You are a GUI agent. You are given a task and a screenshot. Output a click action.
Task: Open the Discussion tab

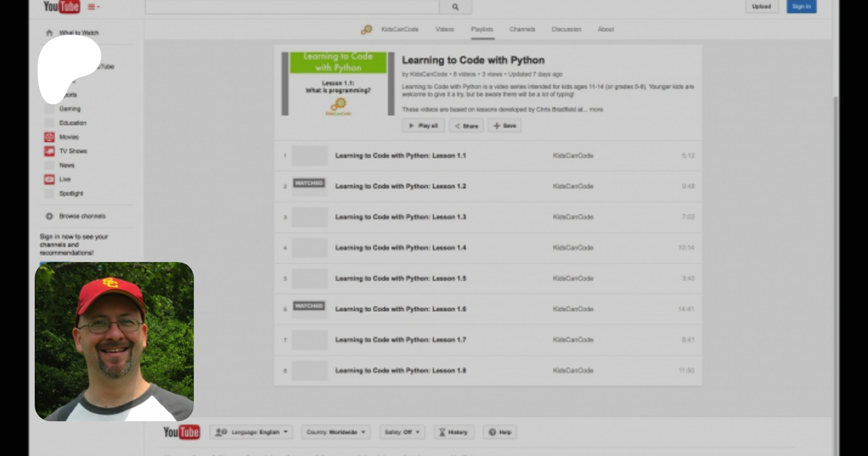point(566,29)
